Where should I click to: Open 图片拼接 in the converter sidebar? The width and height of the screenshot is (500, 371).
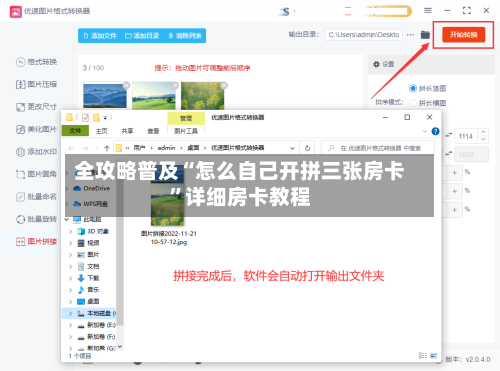pyautogui.click(x=37, y=241)
